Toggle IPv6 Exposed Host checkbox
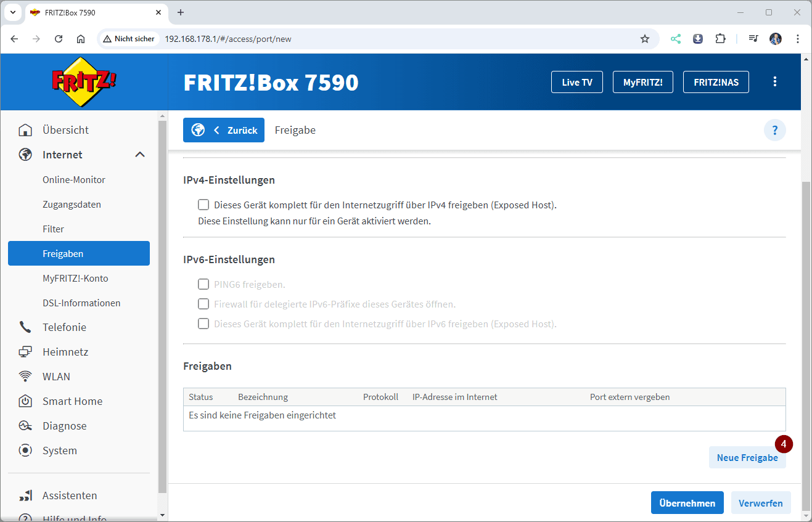This screenshot has width=812, height=522. coord(203,324)
